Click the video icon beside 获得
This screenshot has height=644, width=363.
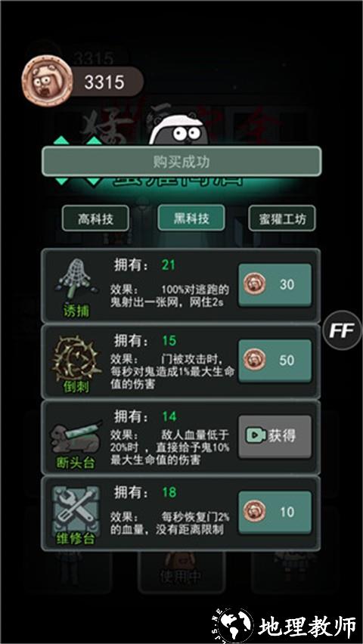(x=256, y=436)
